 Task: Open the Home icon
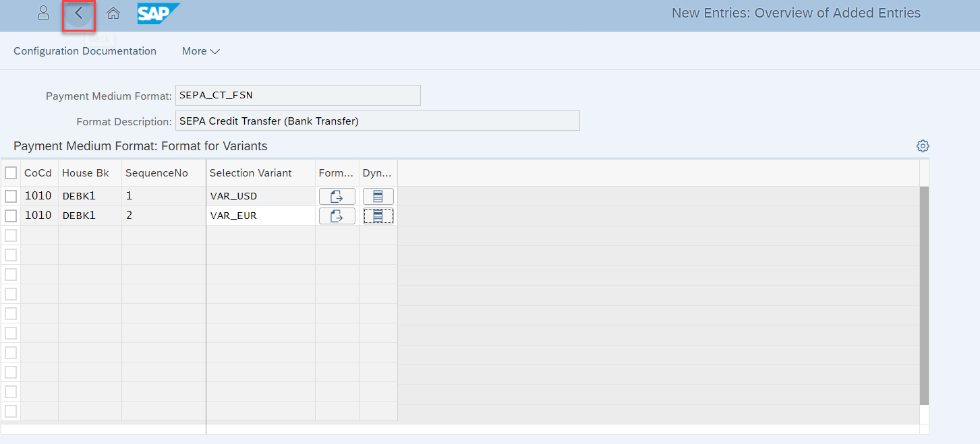113,13
